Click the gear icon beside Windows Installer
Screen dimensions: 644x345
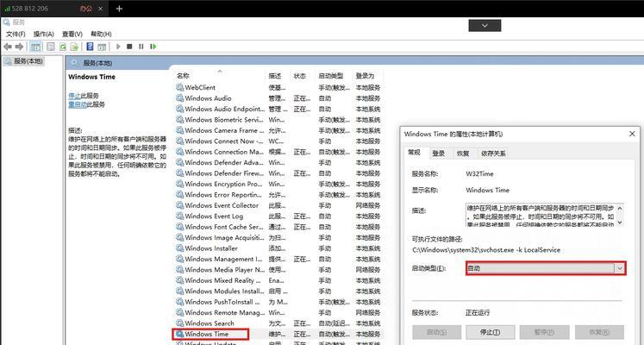pyautogui.click(x=179, y=248)
